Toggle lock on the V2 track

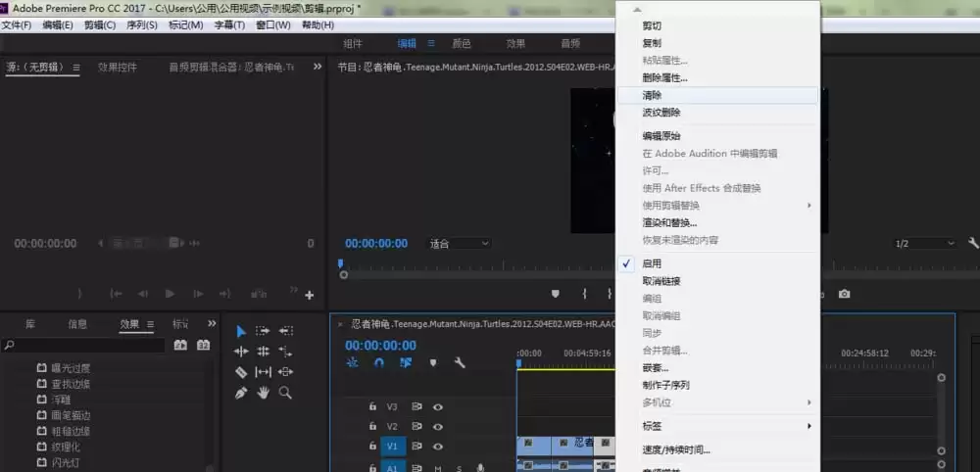pyautogui.click(x=372, y=426)
